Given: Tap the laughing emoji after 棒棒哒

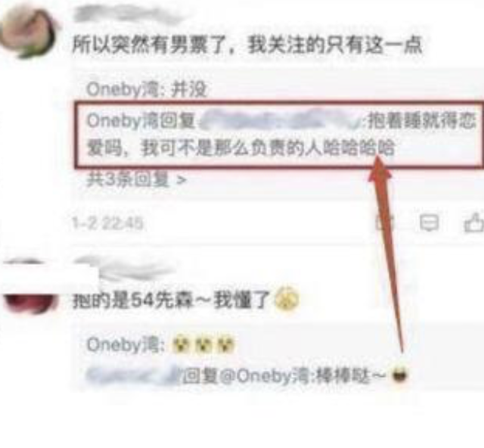Looking at the screenshot, I should click(399, 375).
